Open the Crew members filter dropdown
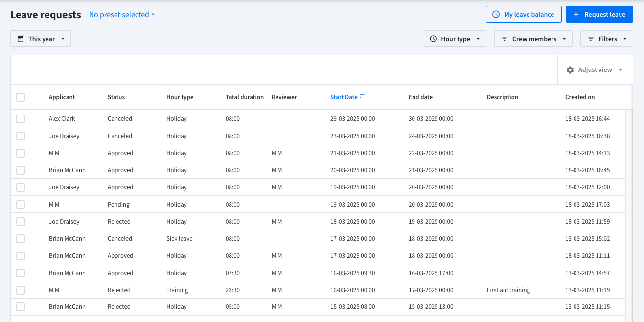This screenshot has width=644, height=322. tap(533, 39)
